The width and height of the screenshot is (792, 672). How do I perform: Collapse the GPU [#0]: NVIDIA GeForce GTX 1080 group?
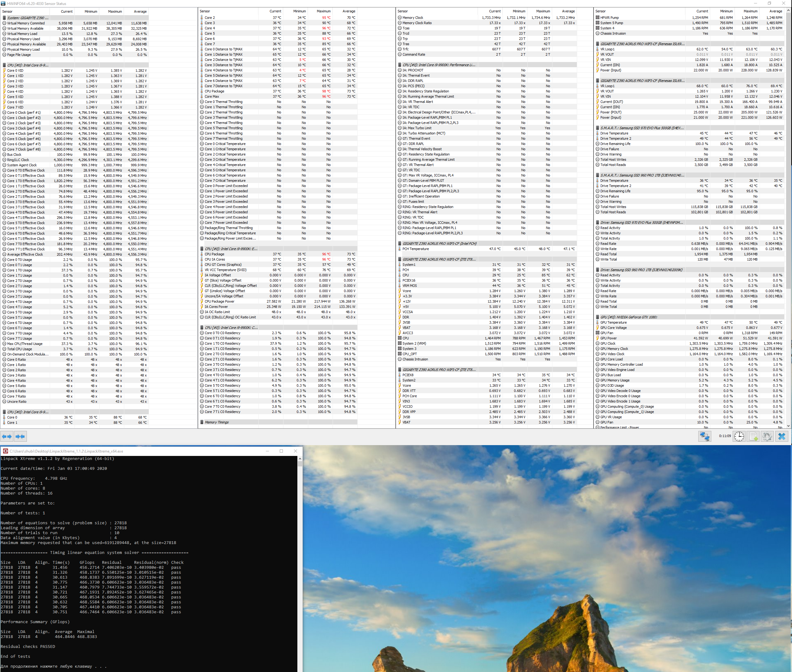[628, 317]
